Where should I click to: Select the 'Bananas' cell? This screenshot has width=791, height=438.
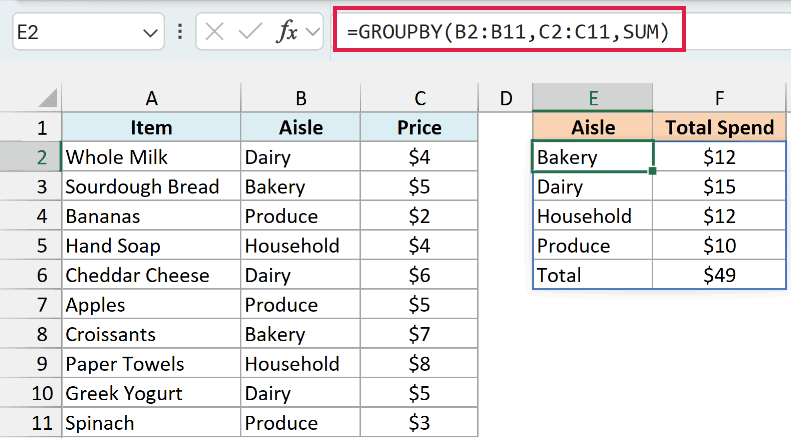[151, 216]
